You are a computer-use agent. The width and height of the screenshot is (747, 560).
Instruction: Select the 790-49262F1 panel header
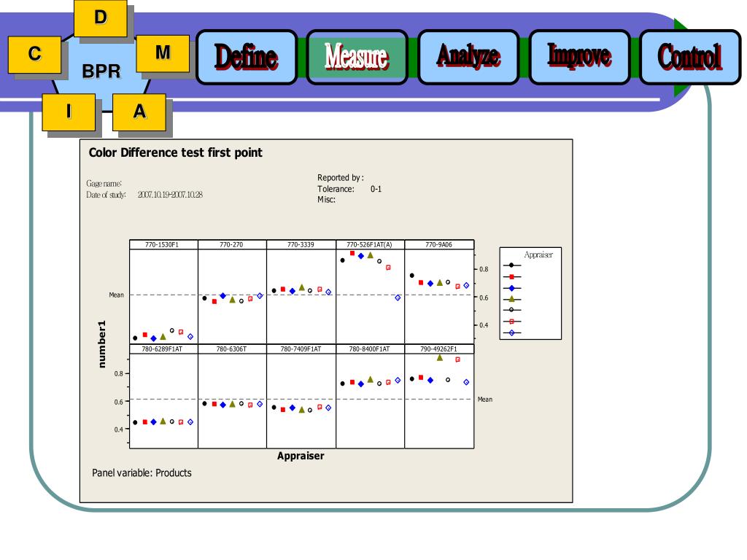click(439, 349)
